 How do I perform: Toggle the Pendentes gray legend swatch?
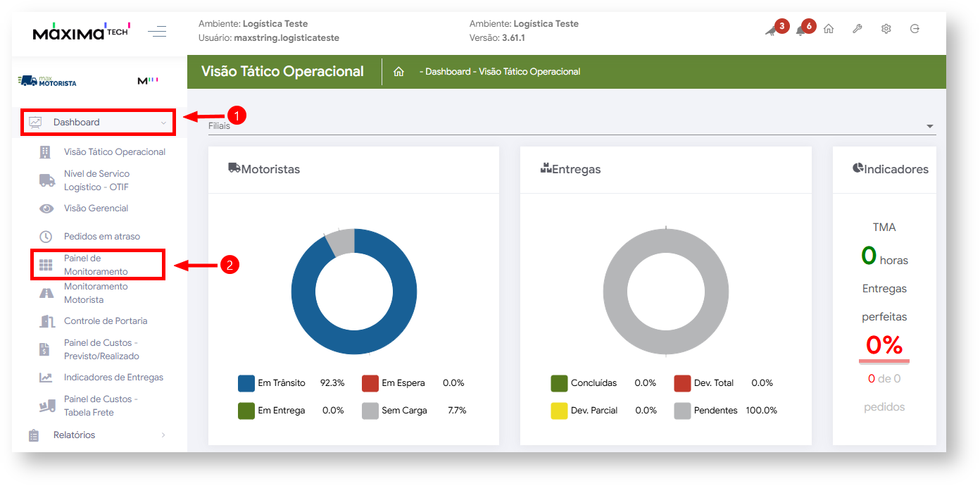682,411
